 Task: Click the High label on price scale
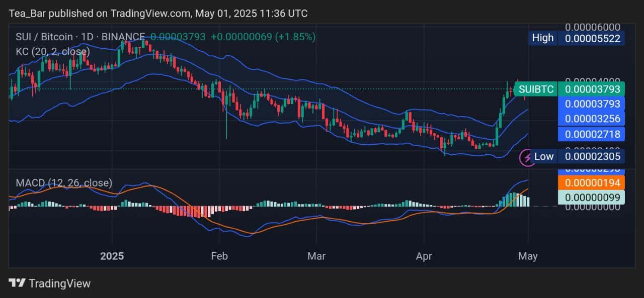point(542,38)
